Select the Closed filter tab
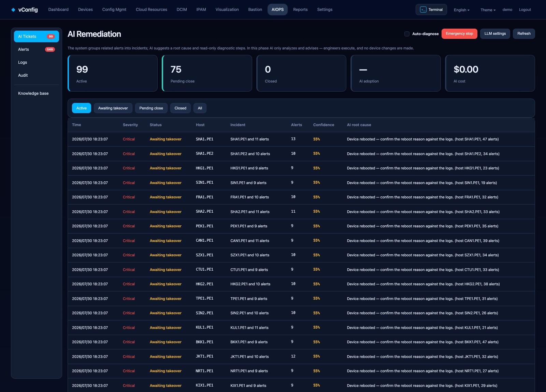 [x=180, y=108]
